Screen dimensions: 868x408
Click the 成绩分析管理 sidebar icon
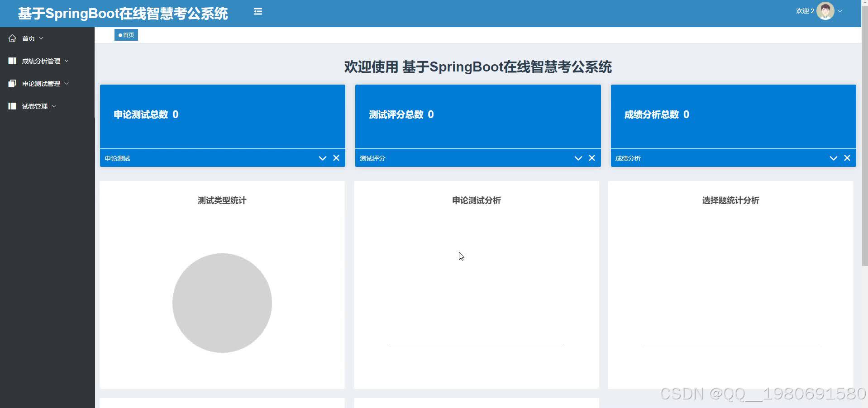(x=12, y=61)
